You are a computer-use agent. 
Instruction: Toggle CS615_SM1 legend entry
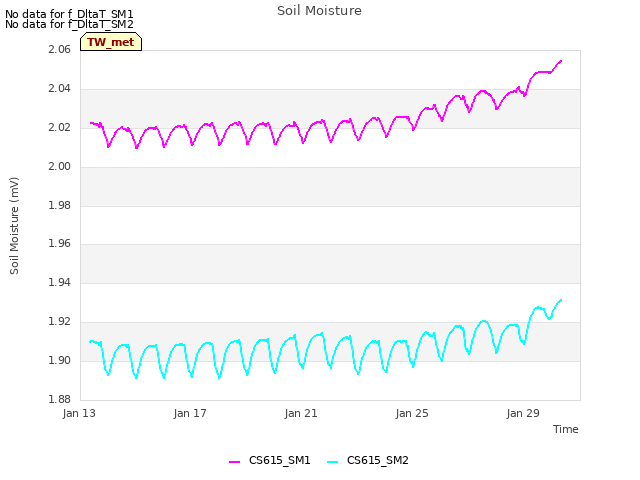(x=270, y=460)
